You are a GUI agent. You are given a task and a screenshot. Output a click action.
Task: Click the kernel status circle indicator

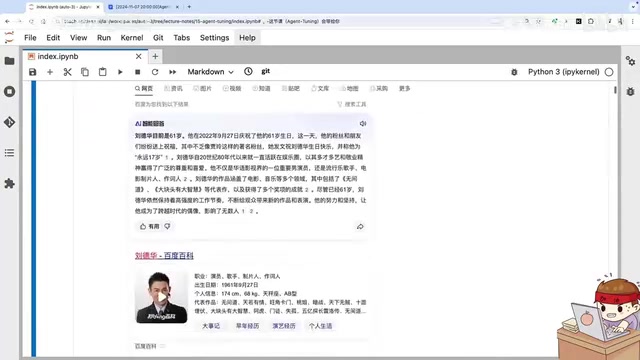[609, 72]
